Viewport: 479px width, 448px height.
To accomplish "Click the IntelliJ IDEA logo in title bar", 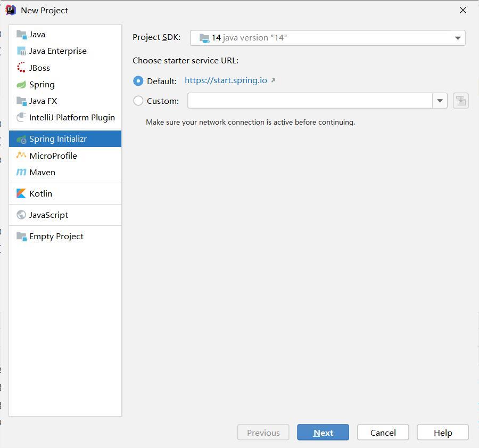I will (x=11, y=10).
